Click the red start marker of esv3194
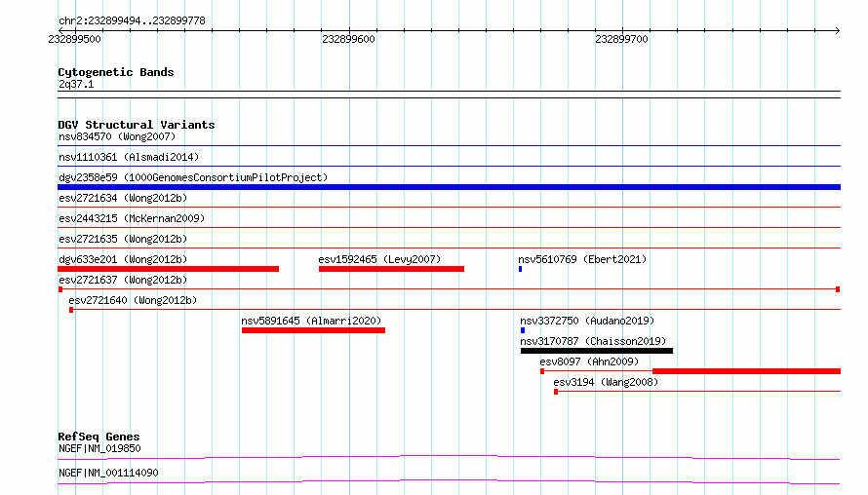Screen dimensions: 868x495 pyautogui.click(x=556, y=392)
